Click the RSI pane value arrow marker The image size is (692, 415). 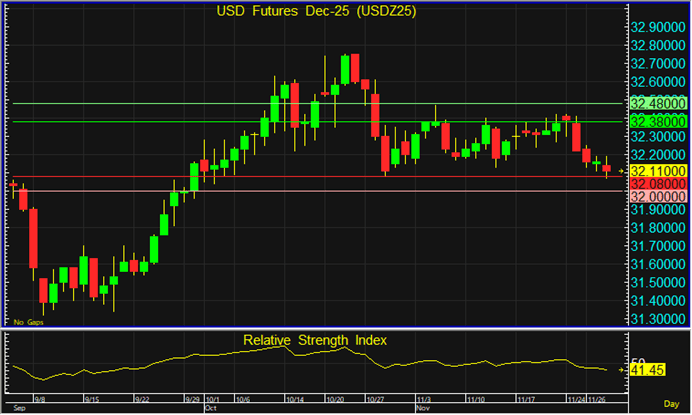[x=622, y=371]
